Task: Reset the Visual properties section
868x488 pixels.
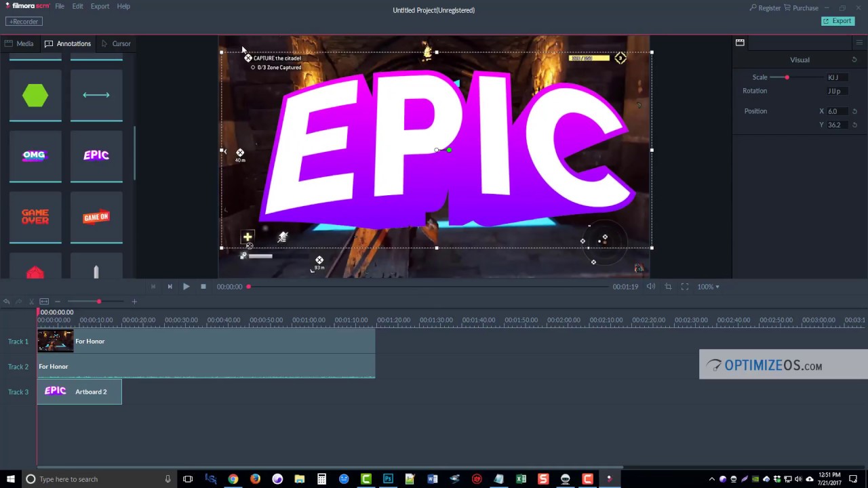Action: 854,60
